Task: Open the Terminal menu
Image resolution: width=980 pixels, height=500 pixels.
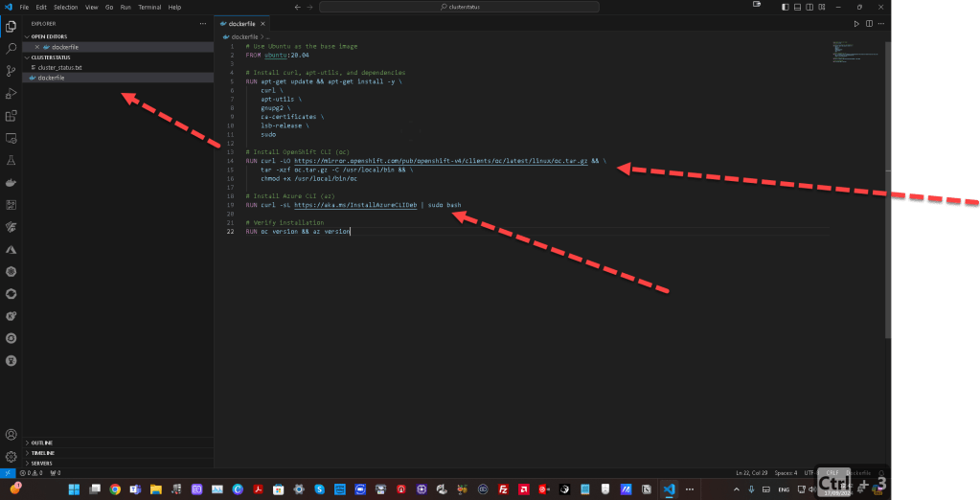Action: coord(149,7)
